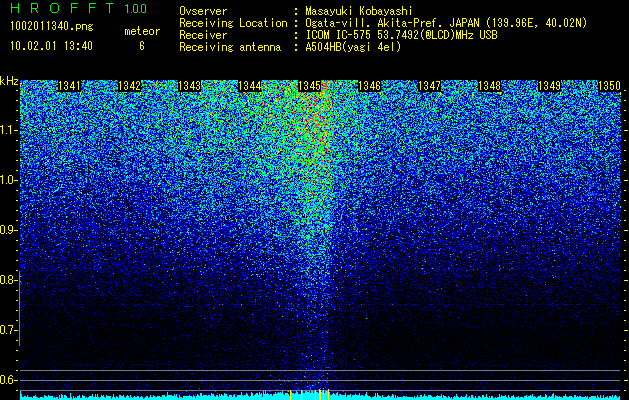The height and width of the screenshot is (400, 629).
Task: Click the version number 1.0.0
Action: 136,9
